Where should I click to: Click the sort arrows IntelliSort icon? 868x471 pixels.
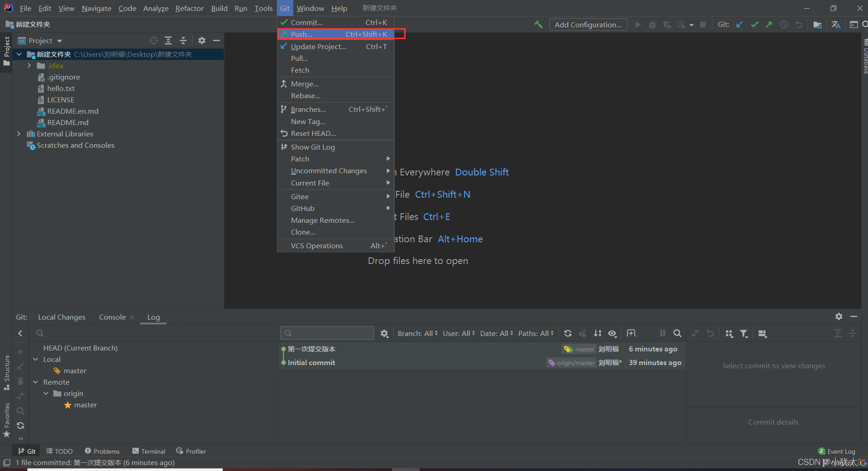[x=597, y=333]
